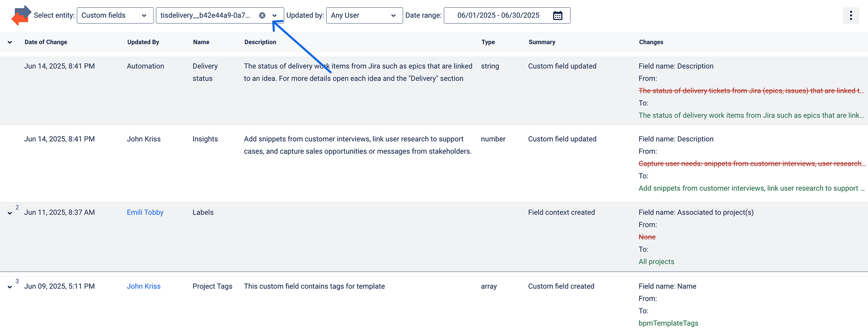Toggle expand all rows in header
Image resolution: width=868 pixels, height=331 pixels.
10,42
